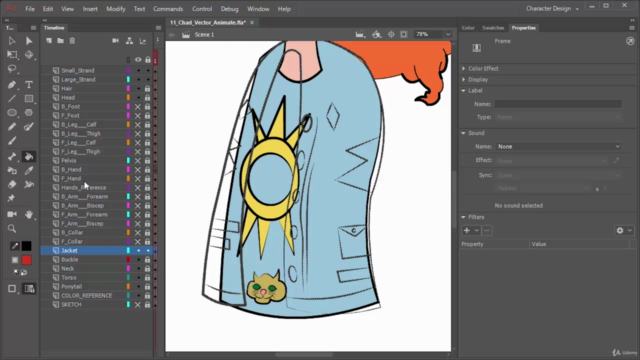The height and width of the screenshot is (360, 640).
Task: Open the Commands menu
Action: 168,9
